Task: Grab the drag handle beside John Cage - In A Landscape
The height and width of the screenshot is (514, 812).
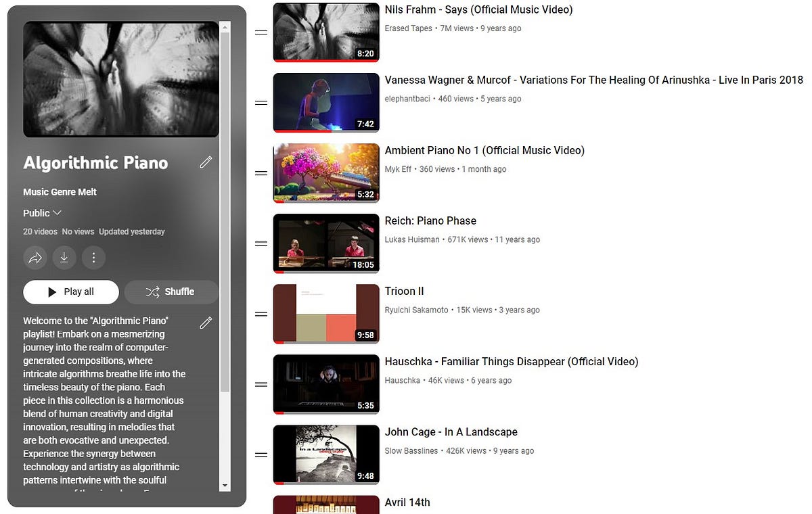Action: [261, 454]
